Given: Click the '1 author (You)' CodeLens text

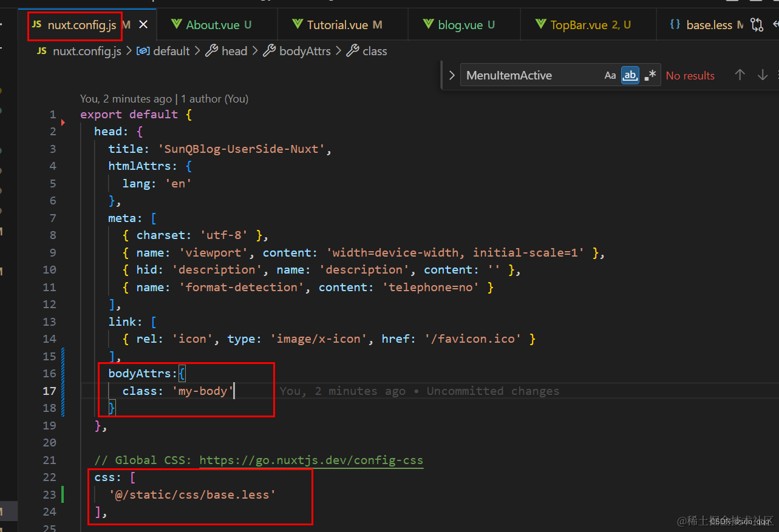Looking at the screenshot, I should coord(215,99).
